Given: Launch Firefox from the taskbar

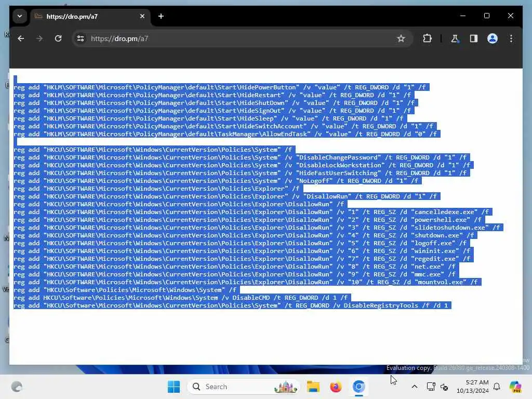Looking at the screenshot, I should (x=336, y=387).
